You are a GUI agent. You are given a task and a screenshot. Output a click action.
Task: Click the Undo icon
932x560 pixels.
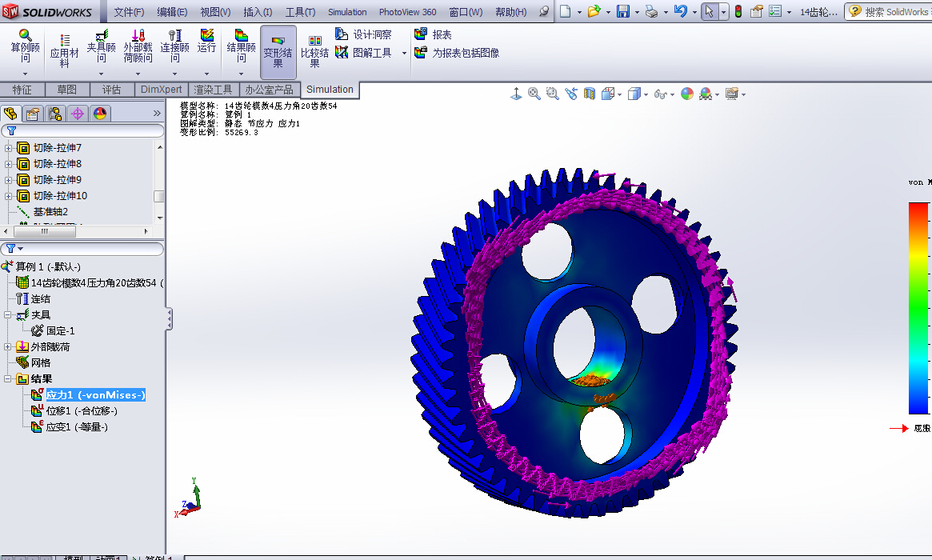point(681,11)
